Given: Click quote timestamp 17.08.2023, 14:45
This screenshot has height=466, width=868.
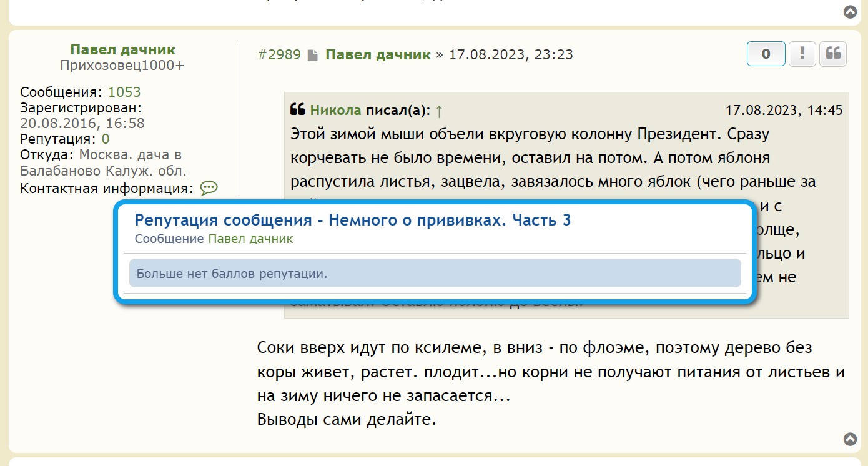Looking at the screenshot, I should [784, 111].
